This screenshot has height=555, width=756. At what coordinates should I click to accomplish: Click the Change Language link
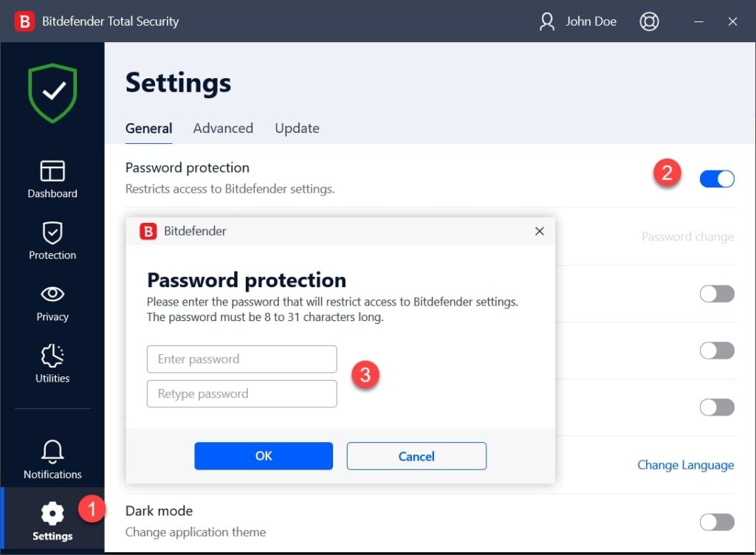[685, 465]
